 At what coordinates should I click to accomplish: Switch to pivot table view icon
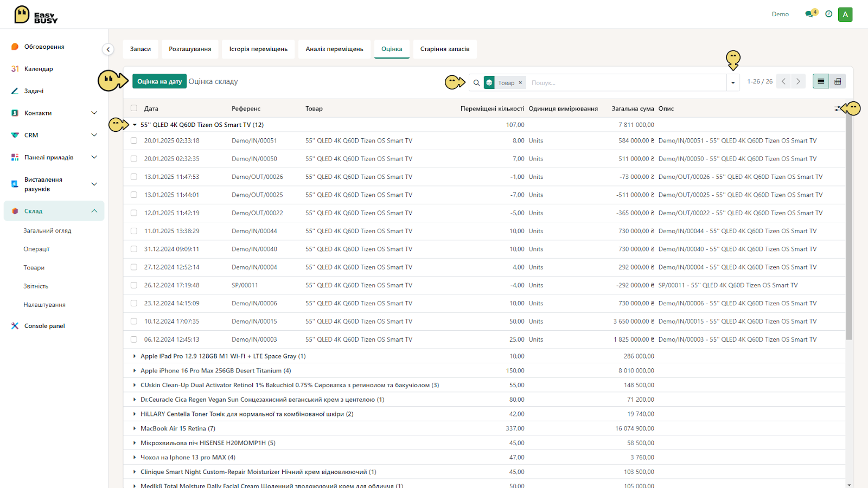[x=838, y=81]
